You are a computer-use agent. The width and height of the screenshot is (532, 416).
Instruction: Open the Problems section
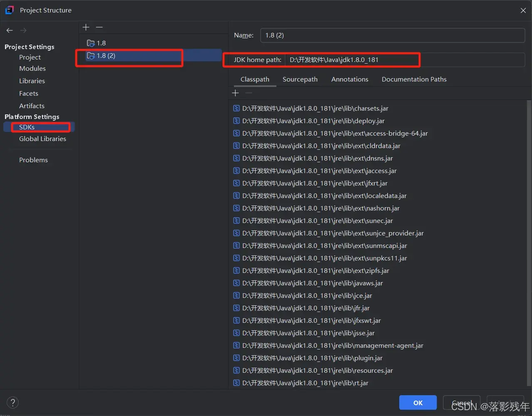(33, 160)
